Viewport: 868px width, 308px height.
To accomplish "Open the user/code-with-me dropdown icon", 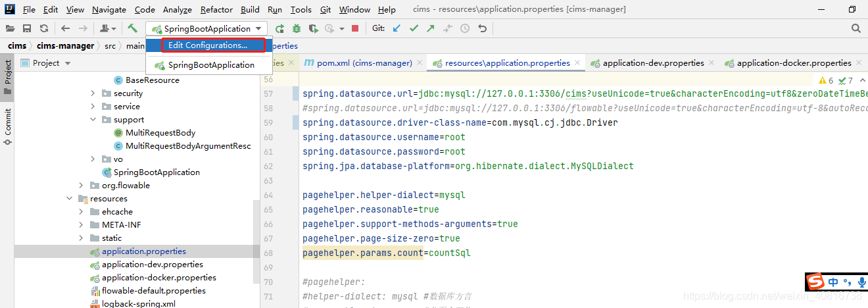I will click(108, 28).
